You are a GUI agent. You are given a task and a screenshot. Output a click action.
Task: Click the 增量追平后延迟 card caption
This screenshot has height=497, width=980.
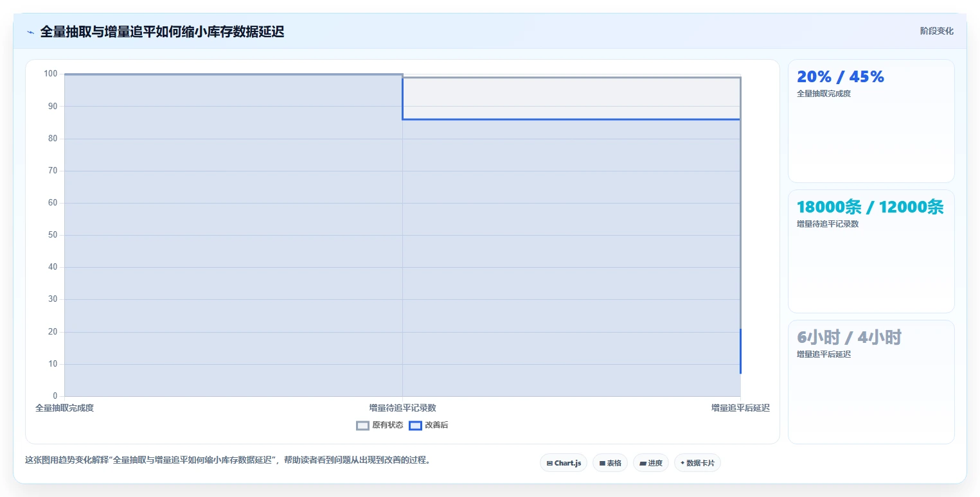(823, 354)
